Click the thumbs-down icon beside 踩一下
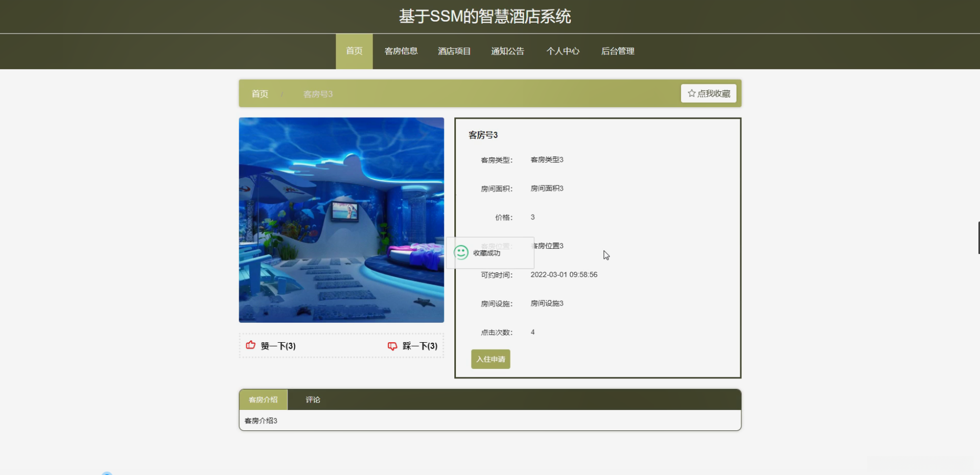This screenshot has height=475, width=980. pyautogui.click(x=392, y=346)
